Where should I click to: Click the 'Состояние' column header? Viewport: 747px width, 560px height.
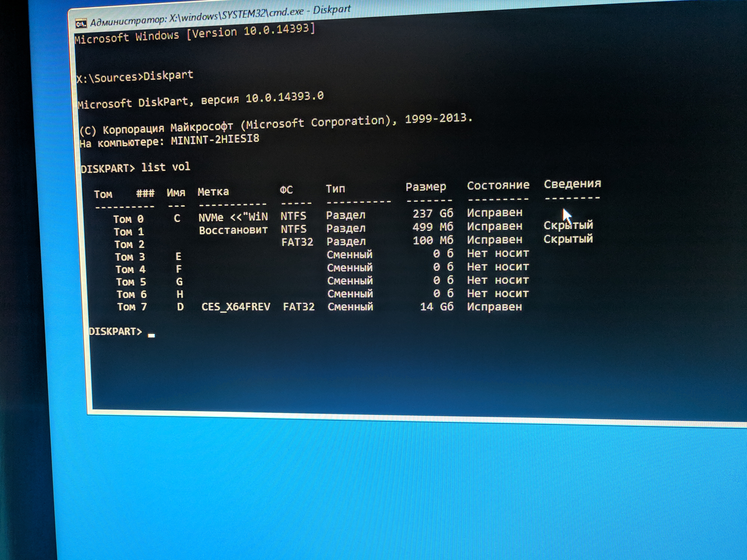(x=498, y=185)
